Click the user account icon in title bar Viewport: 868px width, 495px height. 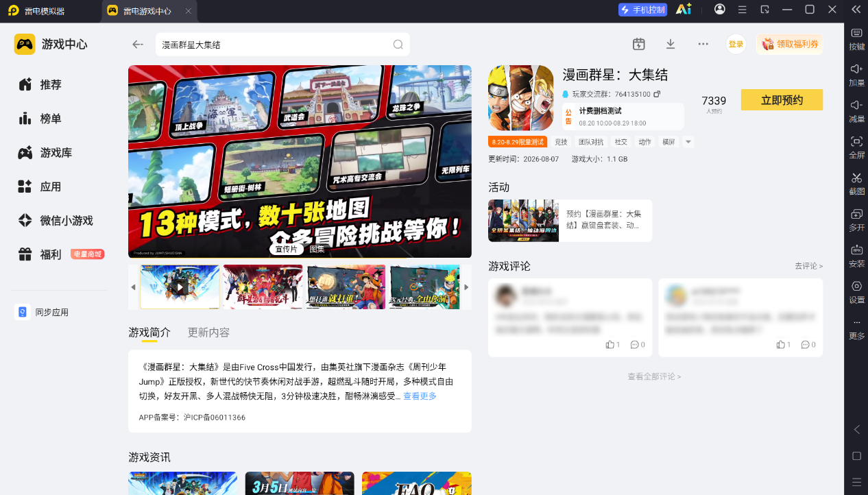[x=719, y=10]
